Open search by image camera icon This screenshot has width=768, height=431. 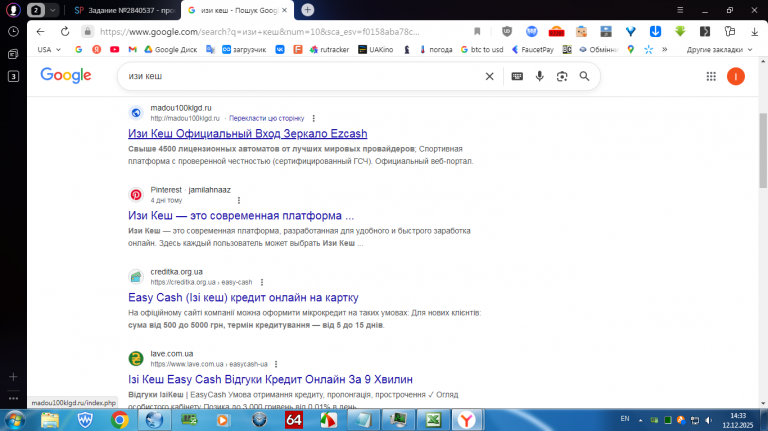[562, 76]
